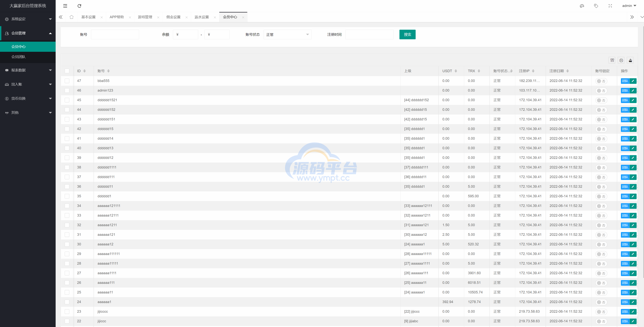The width and height of the screenshot is (644, 327).
Task: Switch to 返水设置 tab
Action: click(x=202, y=17)
